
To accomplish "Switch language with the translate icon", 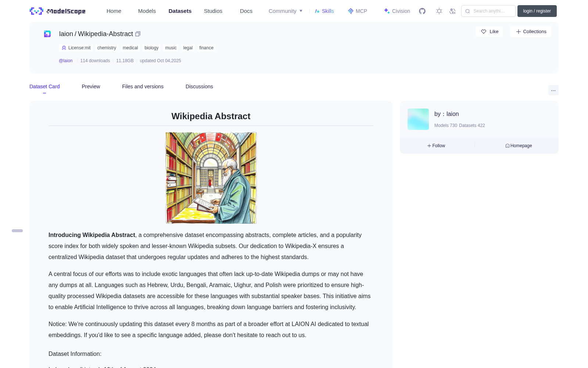I will 452,11.
